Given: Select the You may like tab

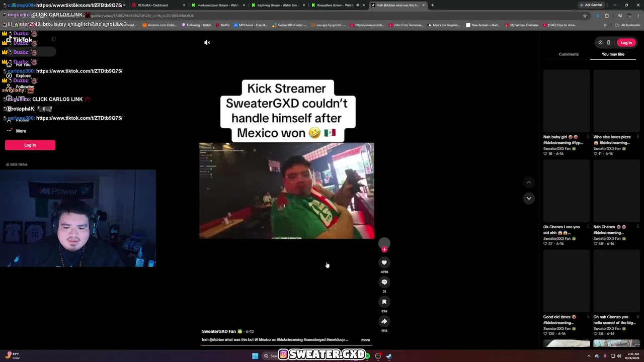Looking at the screenshot, I should click(613, 54).
